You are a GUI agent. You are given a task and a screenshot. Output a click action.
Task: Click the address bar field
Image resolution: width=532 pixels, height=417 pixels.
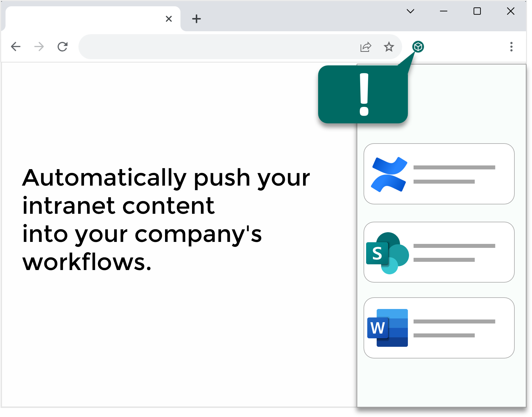[x=240, y=47]
